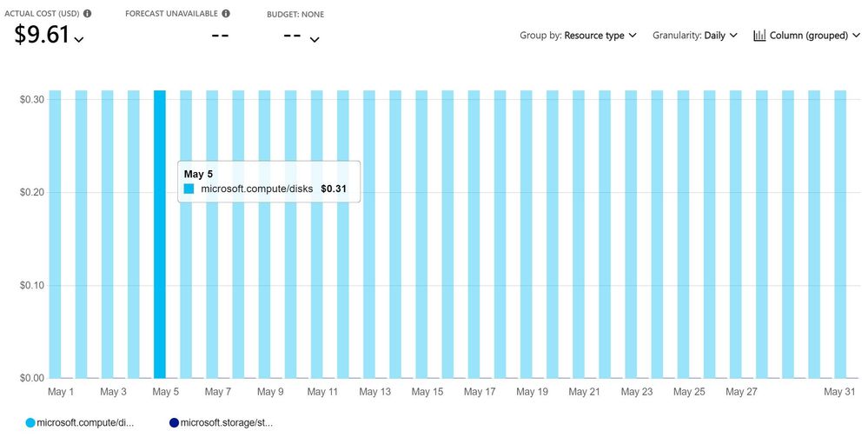Click the info icon beside Forecast Unavailable
Viewport: 868px width, 444px height.
click(225, 13)
